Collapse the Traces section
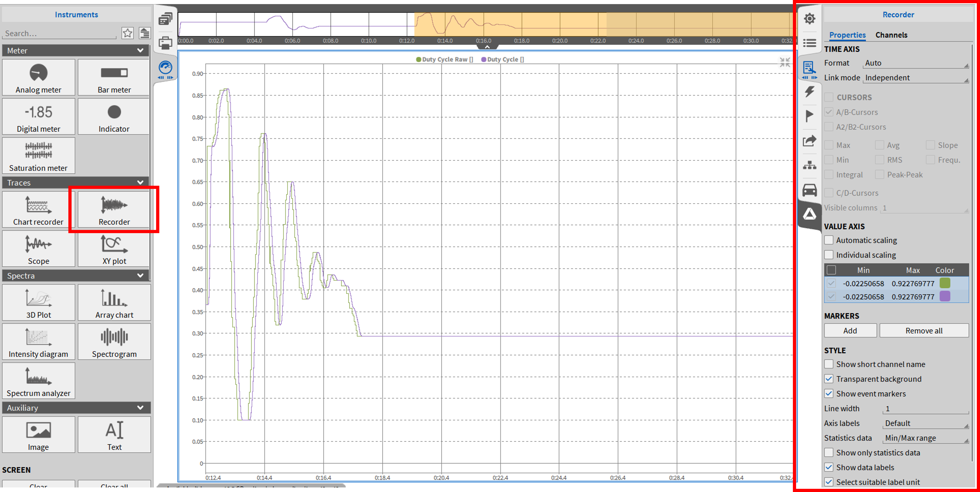The image size is (980, 492). [x=140, y=183]
